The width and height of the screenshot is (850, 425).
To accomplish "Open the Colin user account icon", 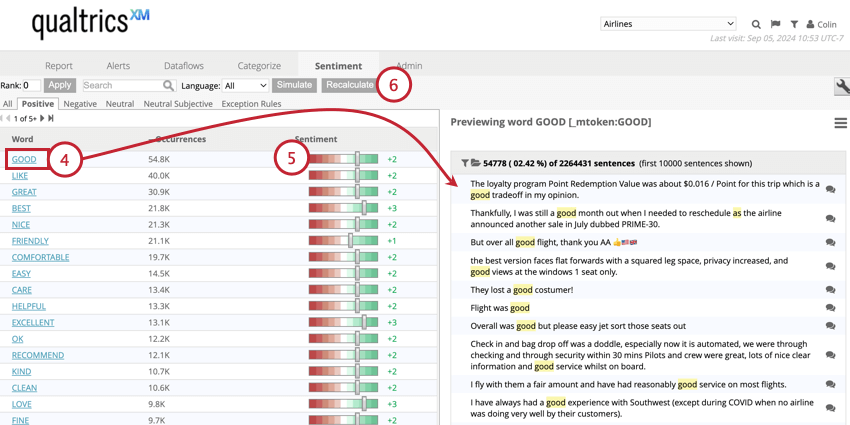I will click(x=808, y=24).
